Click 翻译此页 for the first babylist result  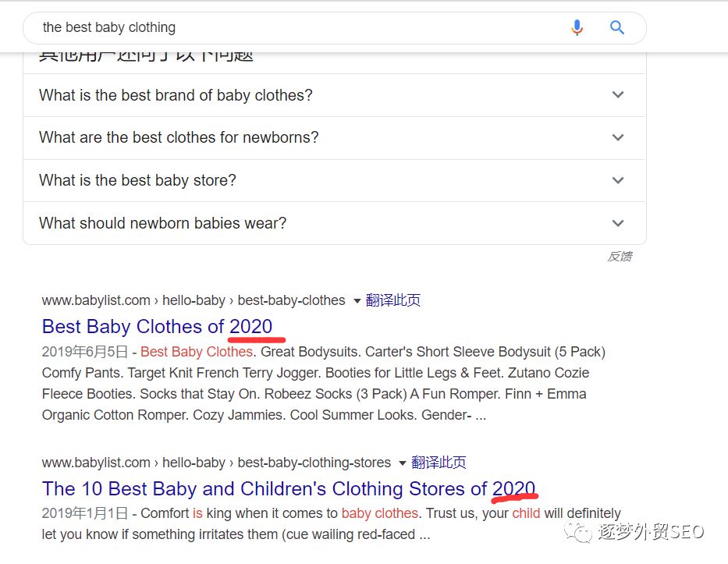(x=392, y=300)
